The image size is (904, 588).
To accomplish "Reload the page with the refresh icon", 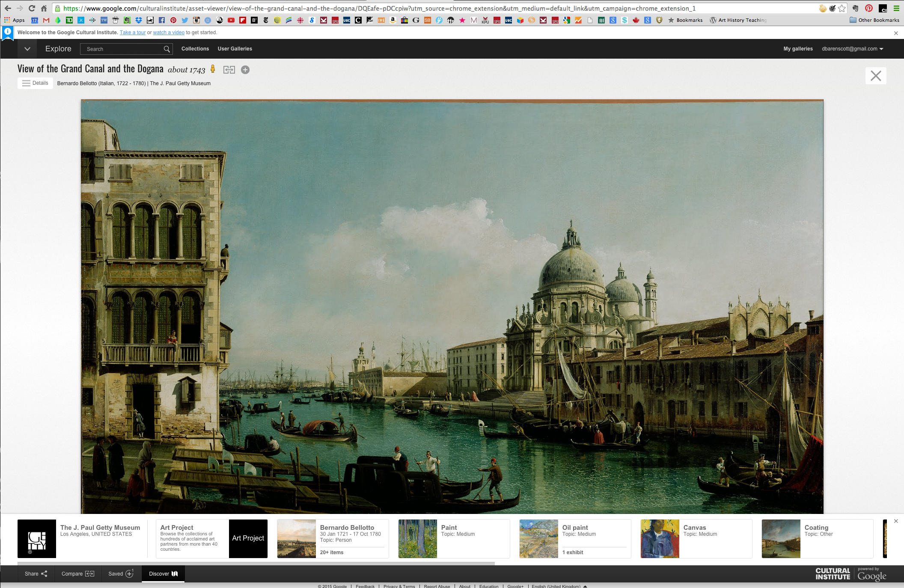I will tap(32, 8).
